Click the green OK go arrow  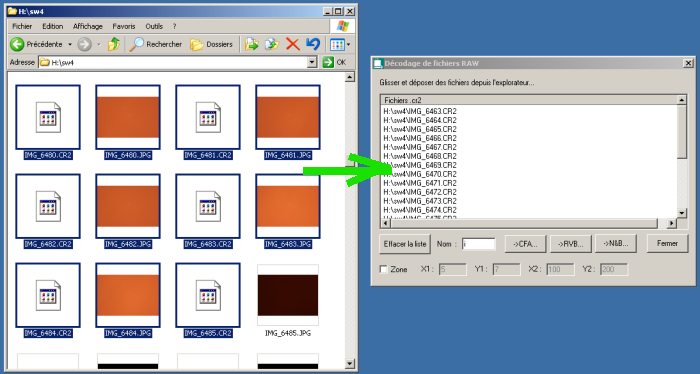pos(328,62)
